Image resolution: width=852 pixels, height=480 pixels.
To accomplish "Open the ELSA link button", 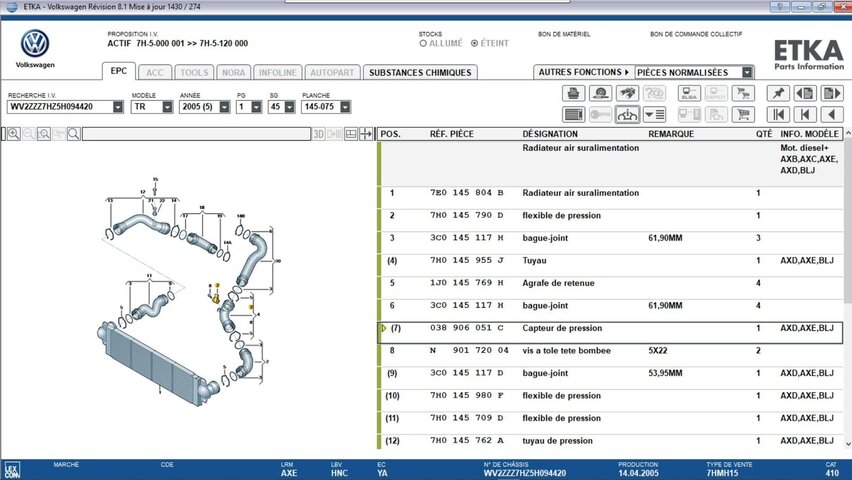I will tap(689, 93).
